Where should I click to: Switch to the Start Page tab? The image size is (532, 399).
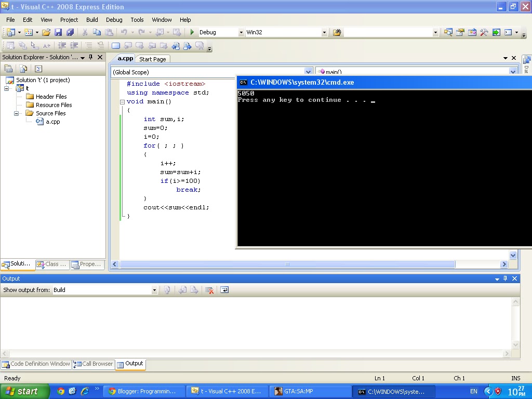coord(152,59)
